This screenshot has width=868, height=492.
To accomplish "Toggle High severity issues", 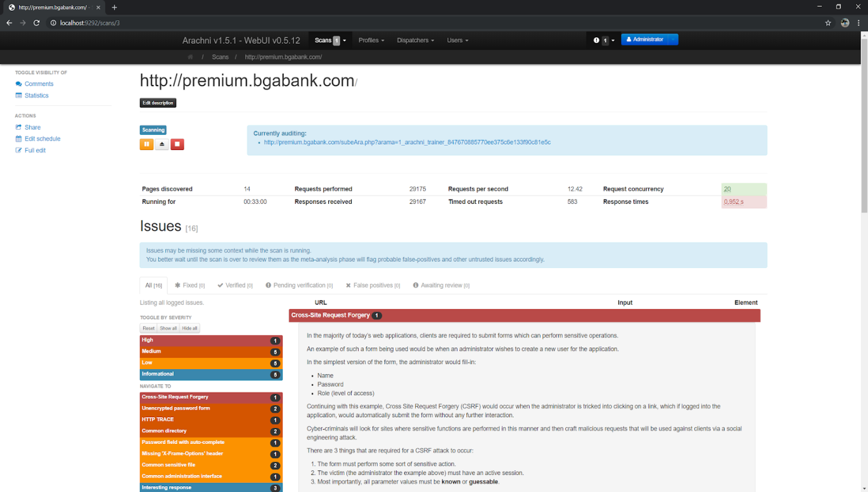I will tap(211, 341).
